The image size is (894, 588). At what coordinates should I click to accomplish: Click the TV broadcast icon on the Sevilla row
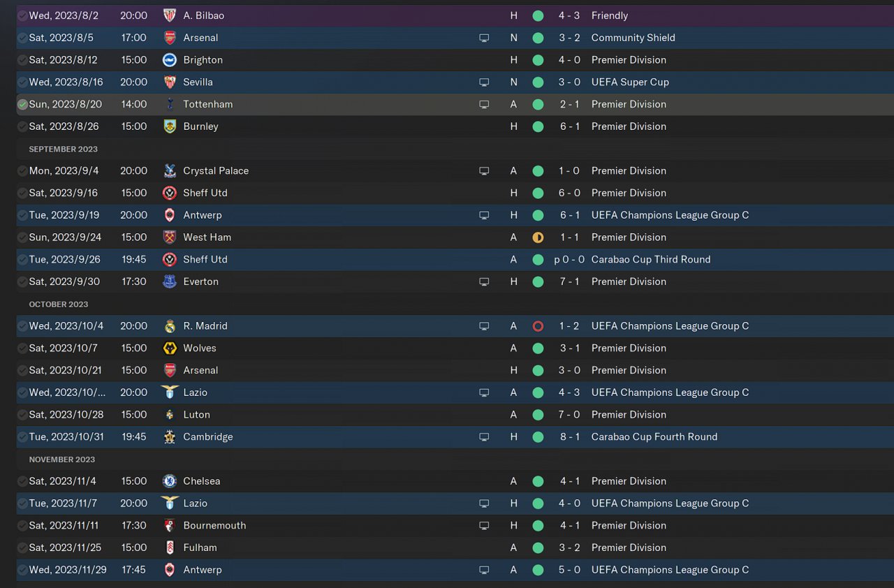[x=484, y=82]
